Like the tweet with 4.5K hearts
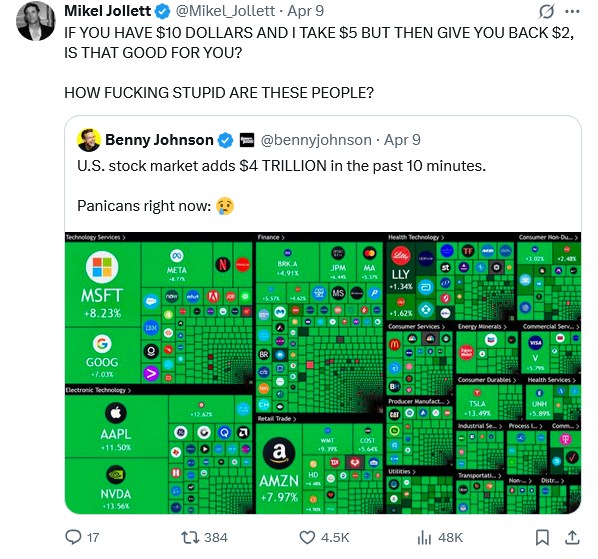 click(307, 537)
